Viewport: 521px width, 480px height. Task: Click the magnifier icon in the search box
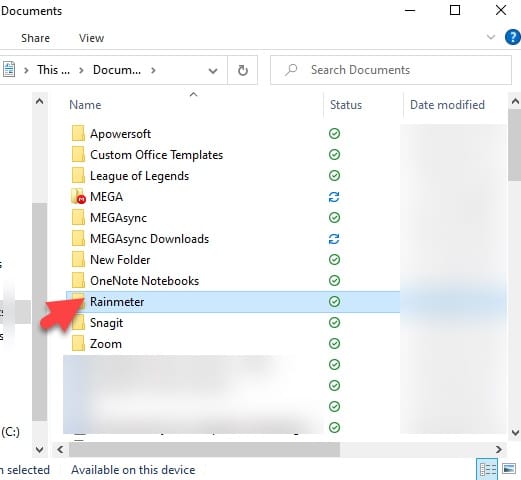(291, 70)
